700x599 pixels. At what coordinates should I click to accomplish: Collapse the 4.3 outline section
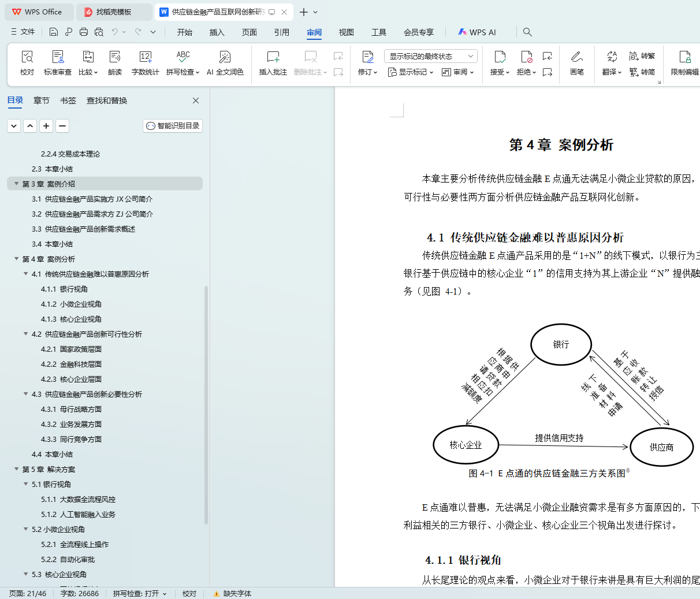pos(25,394)
